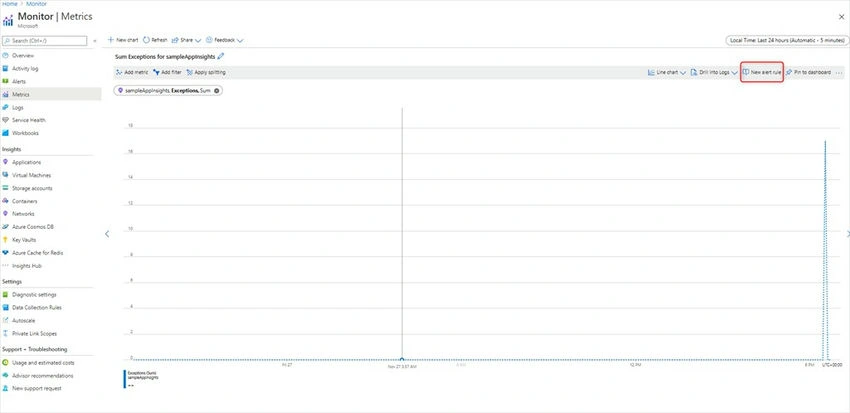Open Private Link Scopes icon
This screenshot has height=413, width=850.
point(6,334)
